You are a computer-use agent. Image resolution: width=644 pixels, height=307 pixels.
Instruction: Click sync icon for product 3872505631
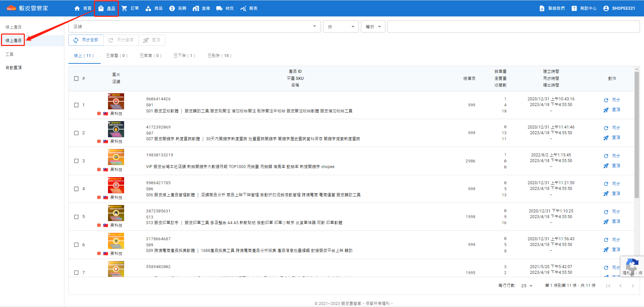pyautogui.click(x=606, y=212)
